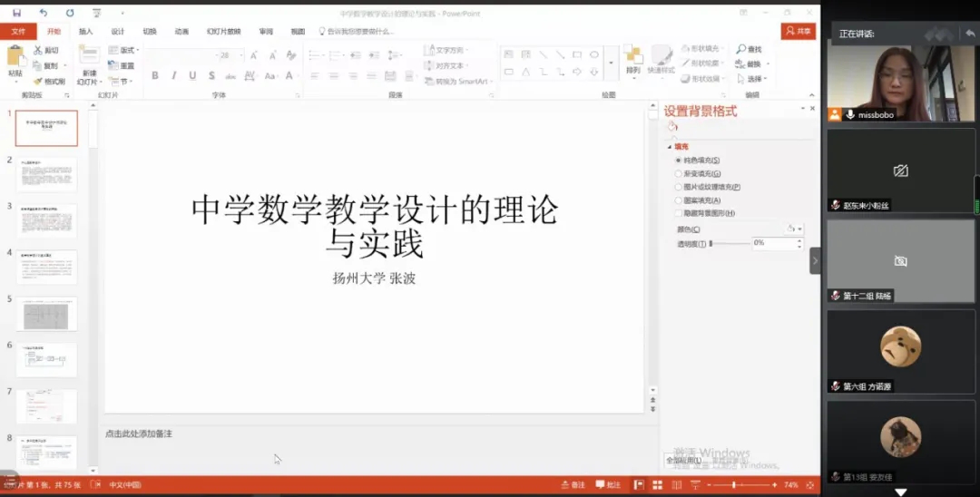Screen dimensions: 980x497
Task: Toggle Notes (备注) in status bar
Action: [573, 484]
